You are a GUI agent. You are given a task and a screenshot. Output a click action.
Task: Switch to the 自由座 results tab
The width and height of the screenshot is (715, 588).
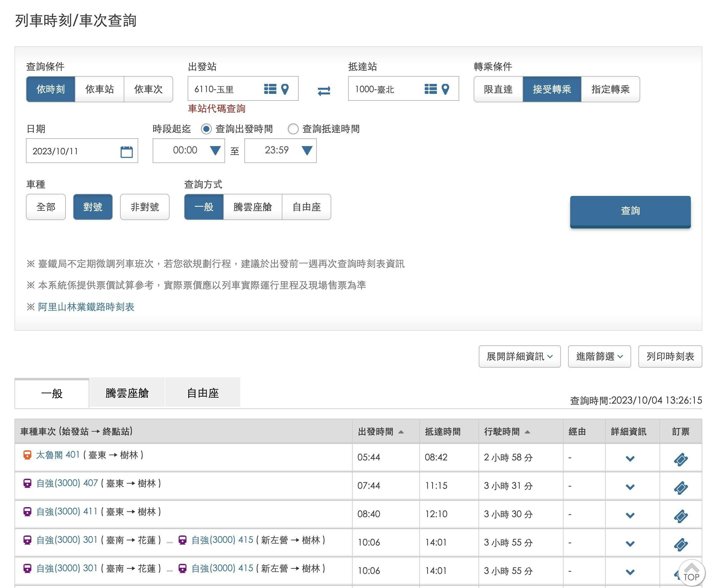[x=202, y=393]
